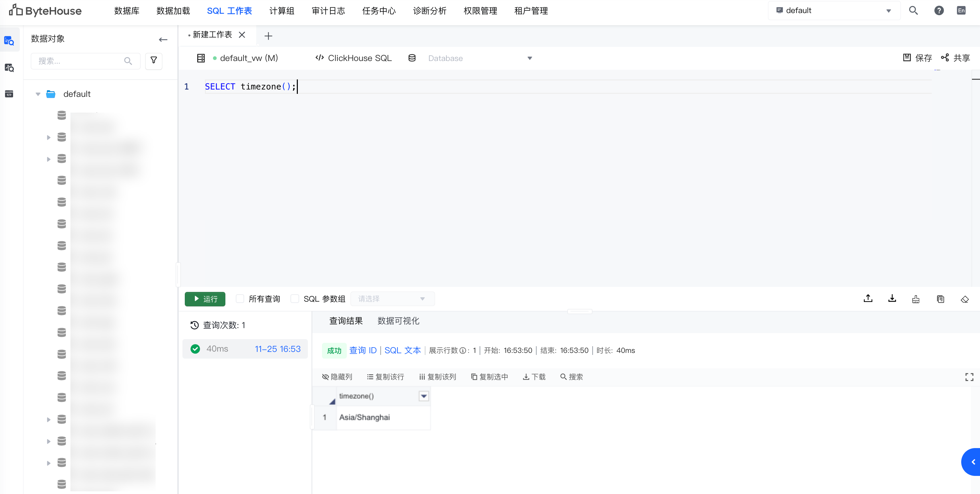Switch to the 查询结果 tab
This screenshot has height=494, width=980.
click(346, 321)
